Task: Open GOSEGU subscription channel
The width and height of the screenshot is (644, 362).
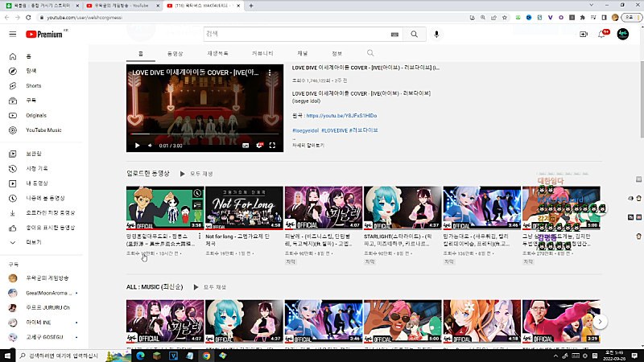Action: (x=41, y=337)
